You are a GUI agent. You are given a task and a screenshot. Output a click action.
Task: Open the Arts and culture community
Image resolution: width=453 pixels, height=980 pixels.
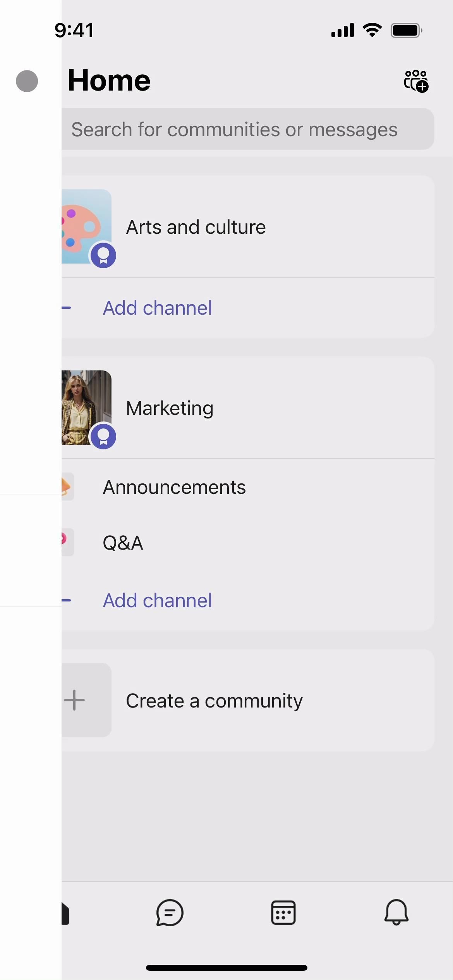pos(196,227)
